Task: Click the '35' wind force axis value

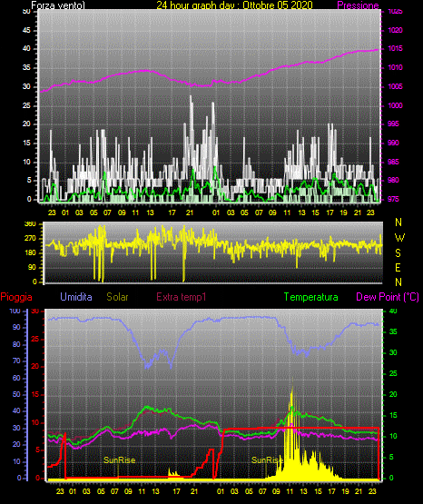Action: pos(26,68)
